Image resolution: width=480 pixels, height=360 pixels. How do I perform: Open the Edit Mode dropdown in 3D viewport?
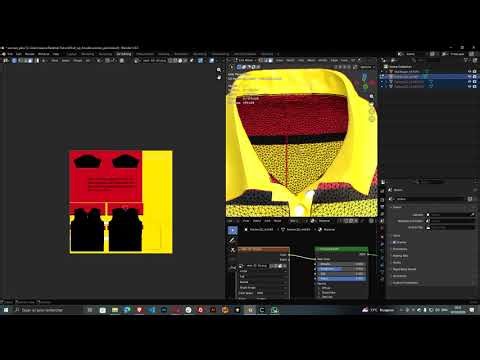point(246,60)
